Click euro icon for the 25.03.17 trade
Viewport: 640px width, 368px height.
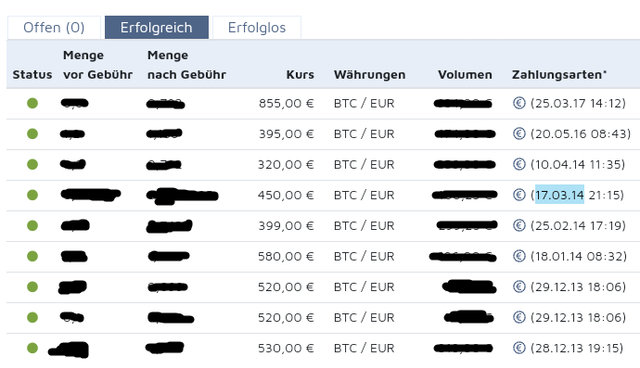519,103
